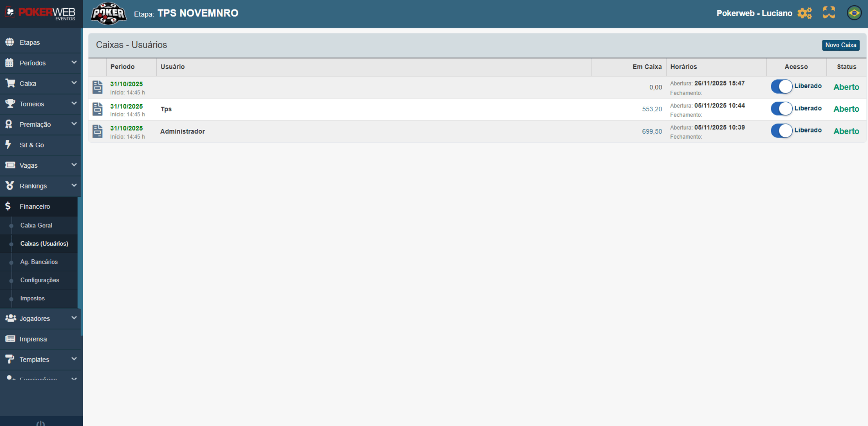
Task: Click the Em Caixa column header
Action: click(647, 67)
